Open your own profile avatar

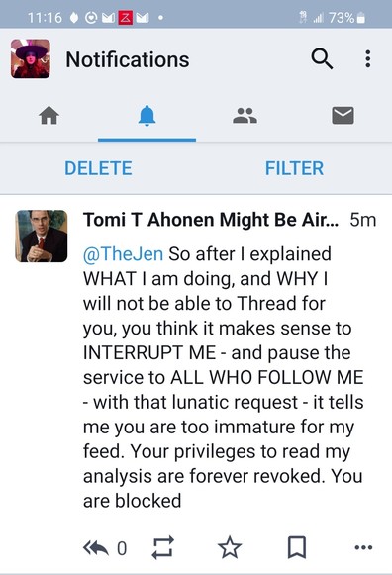[x=31, y=58]
